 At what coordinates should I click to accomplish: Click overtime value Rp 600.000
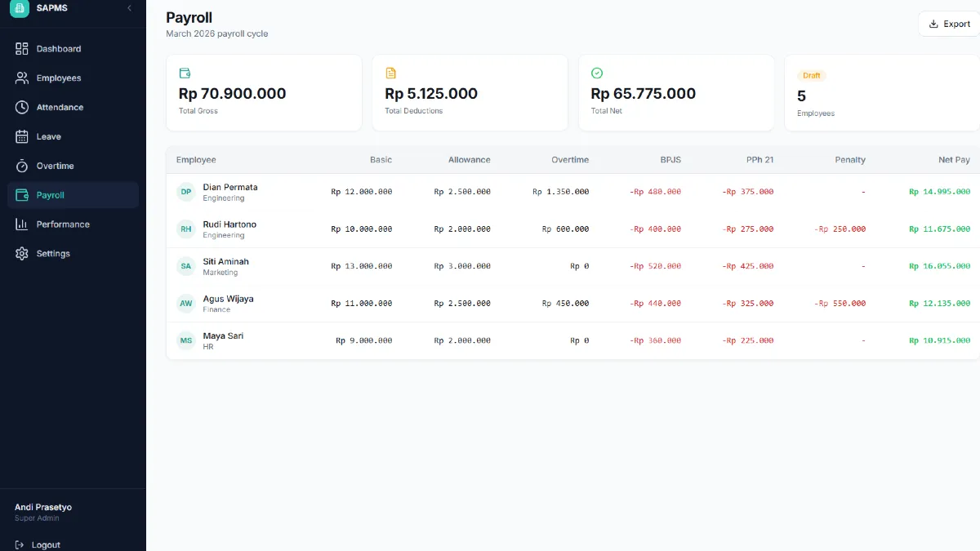tap(566, 229)
